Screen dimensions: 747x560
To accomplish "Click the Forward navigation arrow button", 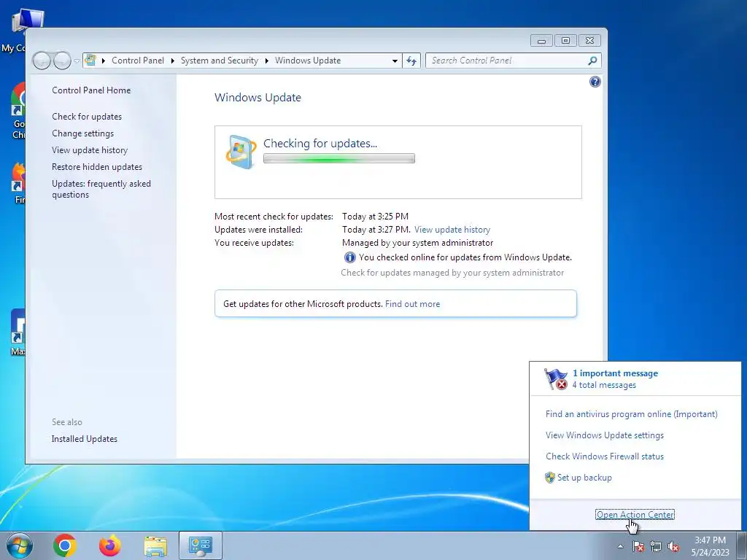I will (x=62, y=61).
